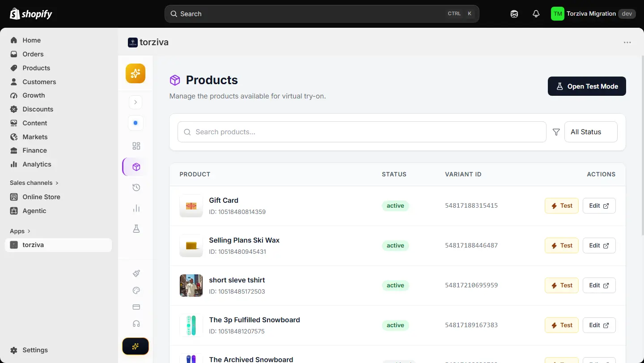Open Customers in Shopify sidebar
The width and height of the screenshot is (644, 363).
tap(59, 82)
